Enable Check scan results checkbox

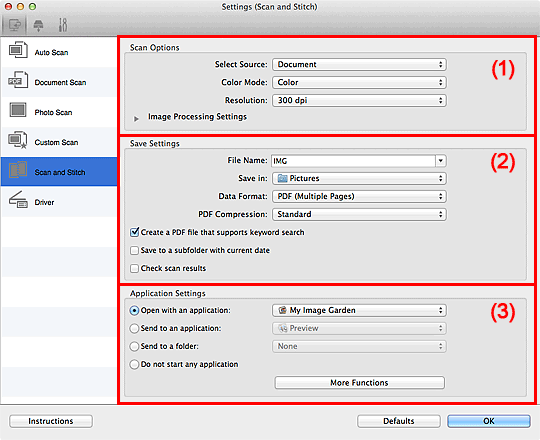134,268
